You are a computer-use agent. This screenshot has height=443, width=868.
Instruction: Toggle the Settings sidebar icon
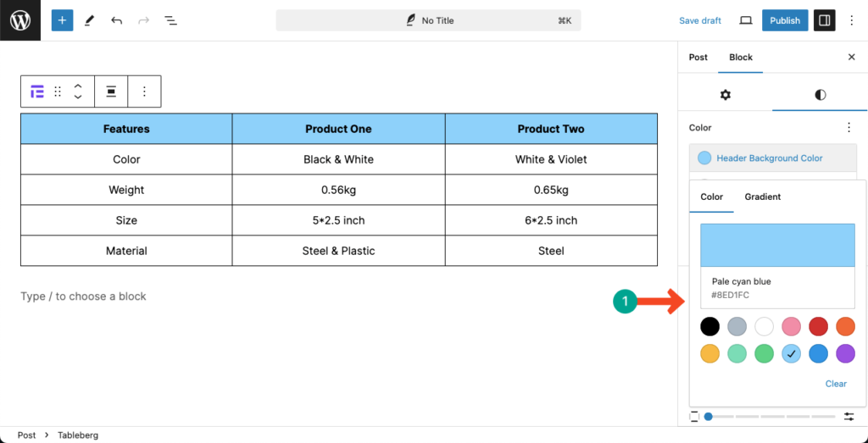coord(824,20)
